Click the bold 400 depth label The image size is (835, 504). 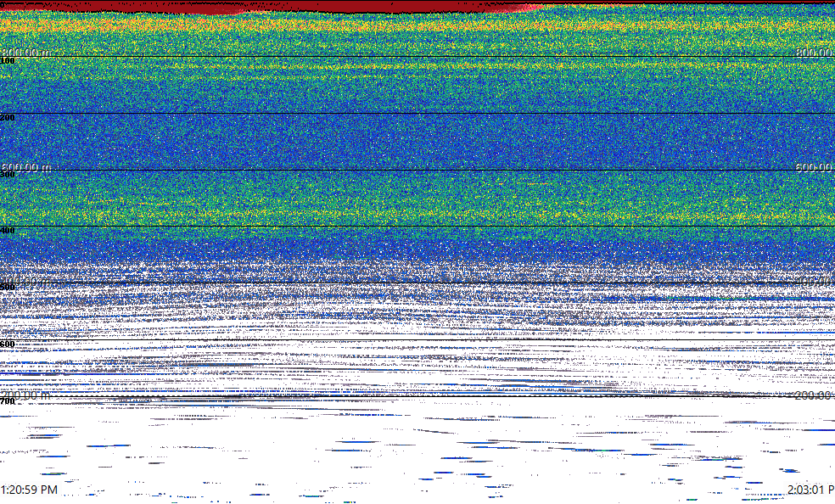(8, 231)
